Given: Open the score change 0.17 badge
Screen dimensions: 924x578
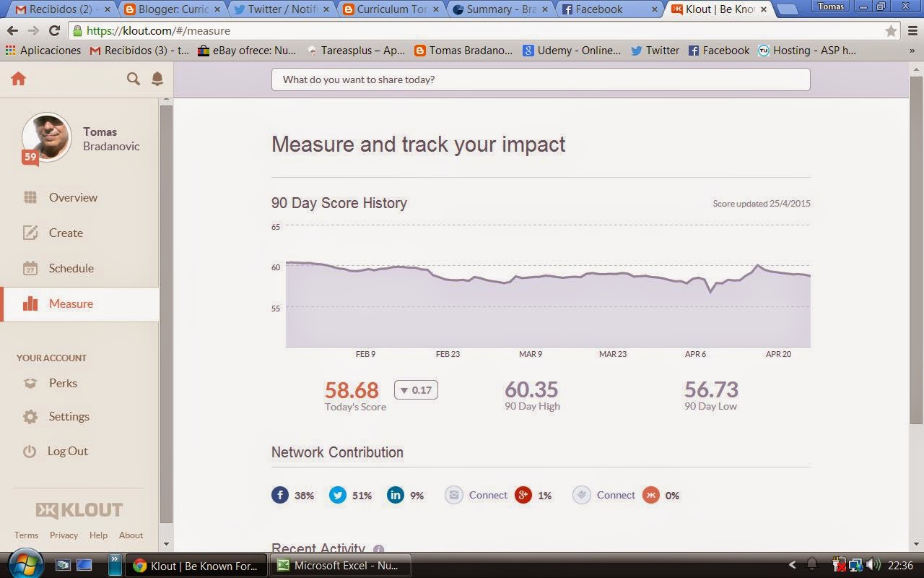Looking at the screenshot, I should (416, 390).
